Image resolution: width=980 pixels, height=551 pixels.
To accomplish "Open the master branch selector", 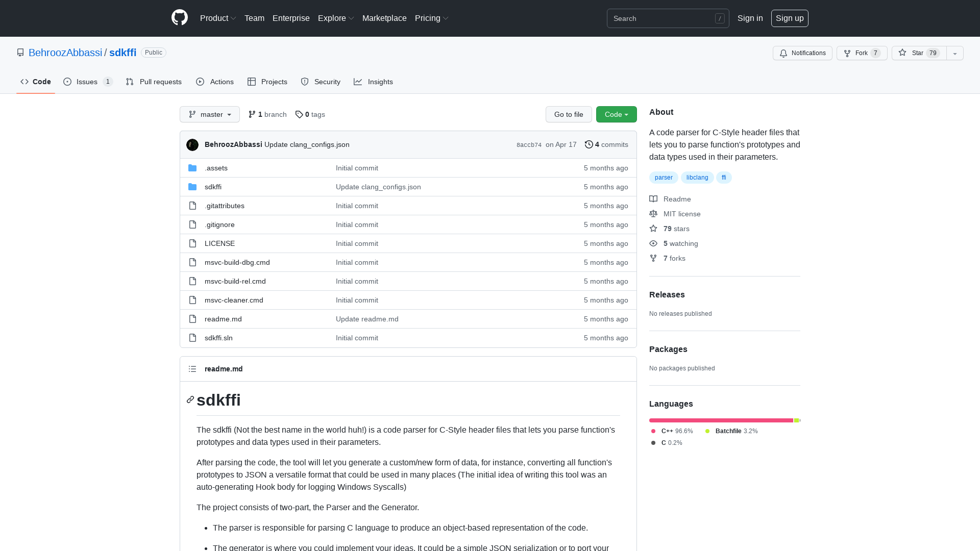I will point(210,114).
